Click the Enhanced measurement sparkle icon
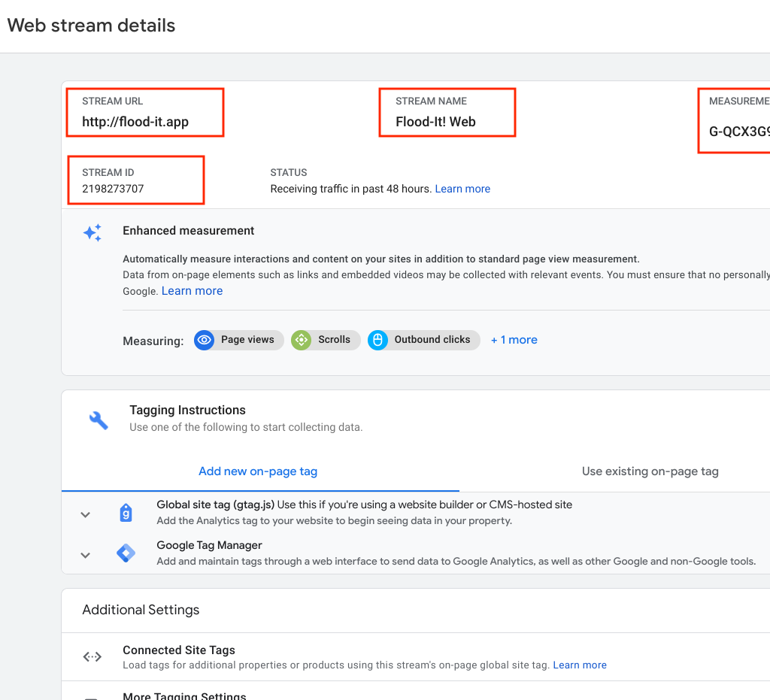The height and width of the screenshot is (700, 770). click(92, 232)
